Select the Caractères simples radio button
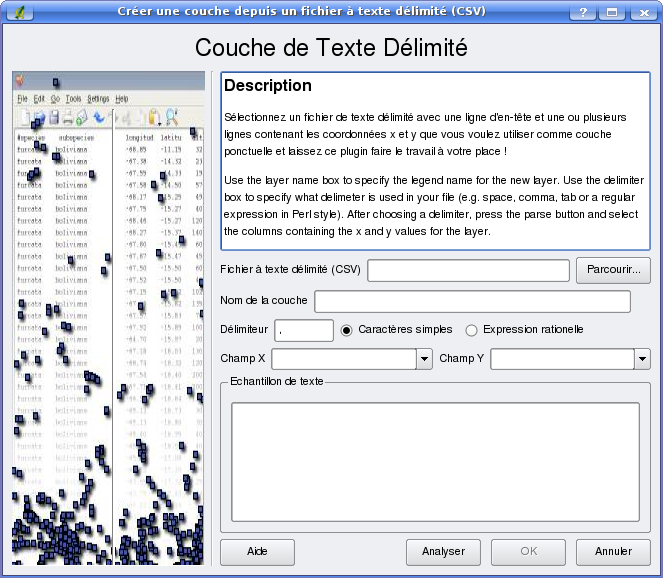Viewport: 663px width, 578px height. pos(347,330)
